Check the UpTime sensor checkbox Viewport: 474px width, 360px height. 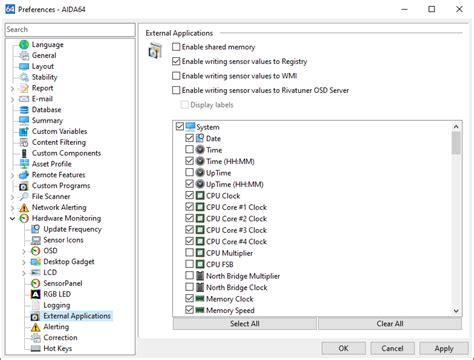[189, 172]
